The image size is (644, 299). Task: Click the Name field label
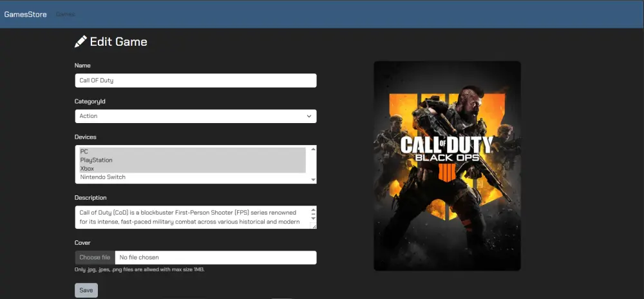(x=82, y=65)
